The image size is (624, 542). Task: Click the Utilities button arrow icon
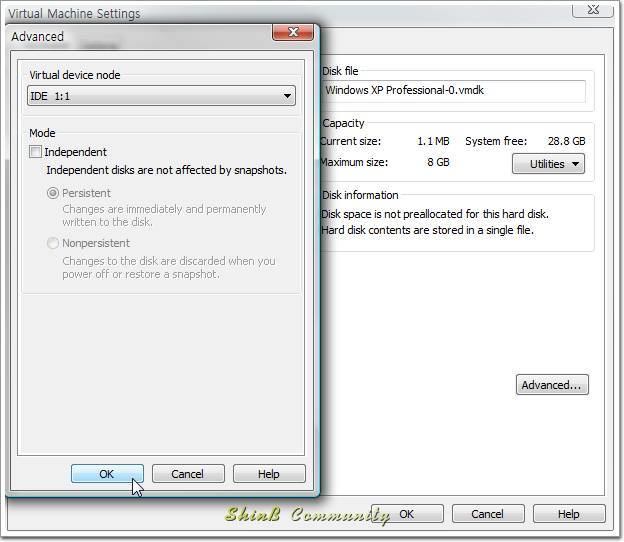(x=575, y=164)
